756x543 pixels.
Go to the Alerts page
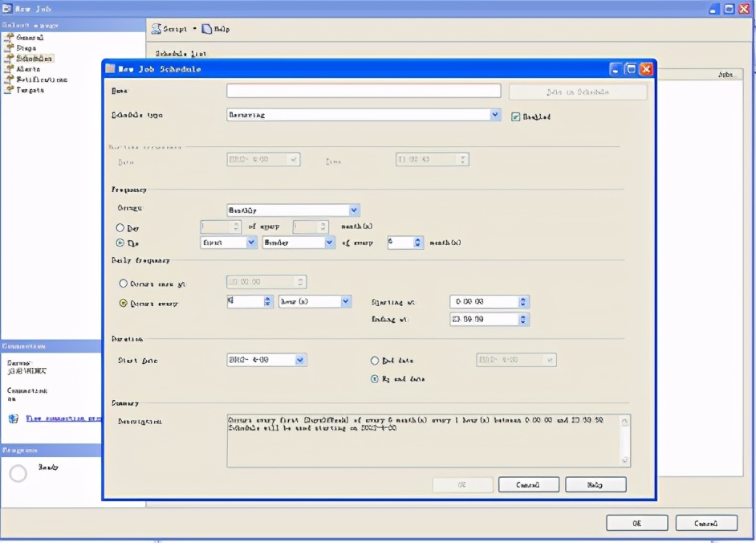click(x=28, y=69)
